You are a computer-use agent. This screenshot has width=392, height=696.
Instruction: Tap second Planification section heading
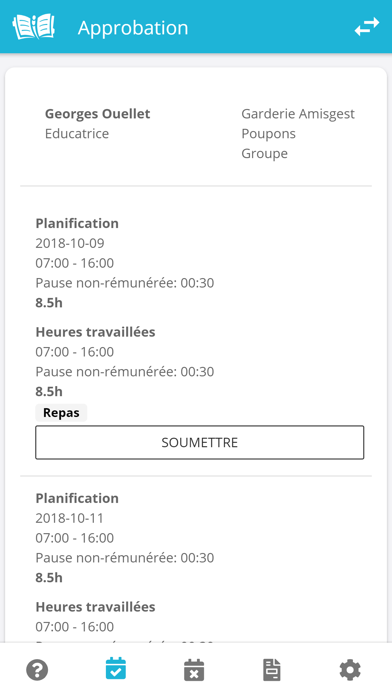pos(77,498)
